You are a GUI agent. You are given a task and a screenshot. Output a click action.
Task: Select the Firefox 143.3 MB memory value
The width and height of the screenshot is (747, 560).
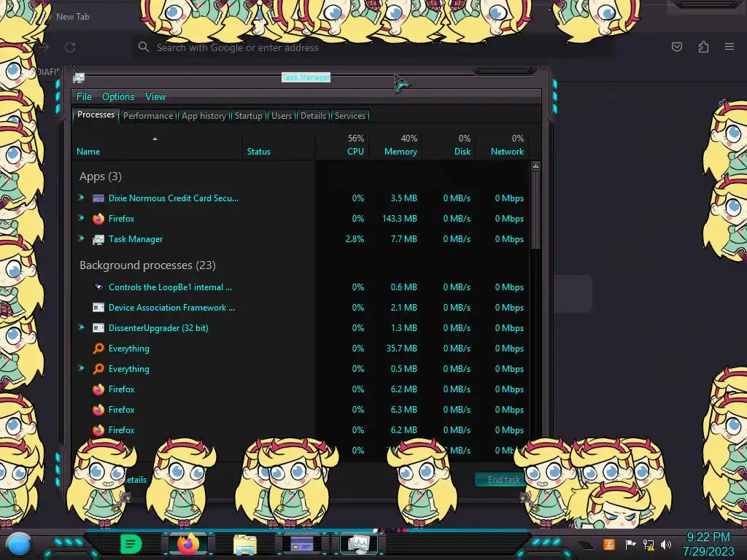[x=399, y=219]
